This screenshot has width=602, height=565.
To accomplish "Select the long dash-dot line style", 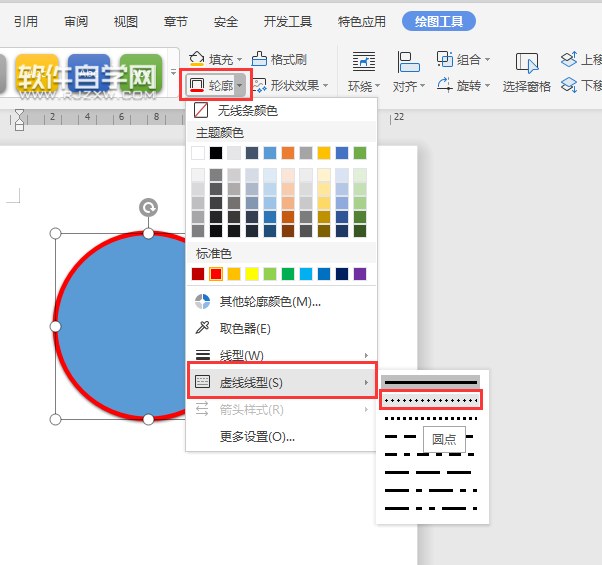I will [x=430, y=491].
